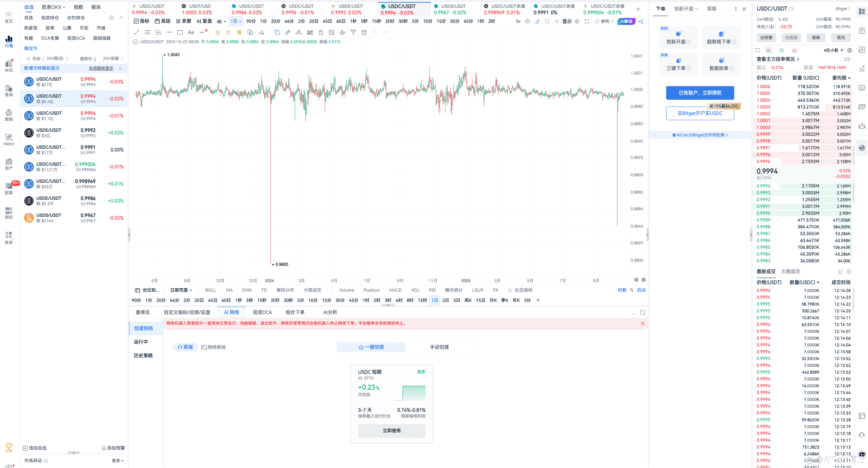Image resolution: width=868 pixels, height=468 pixels.
Task: Enable 自动 price scale
Action: pyautogui.click(x=641, y=290)
